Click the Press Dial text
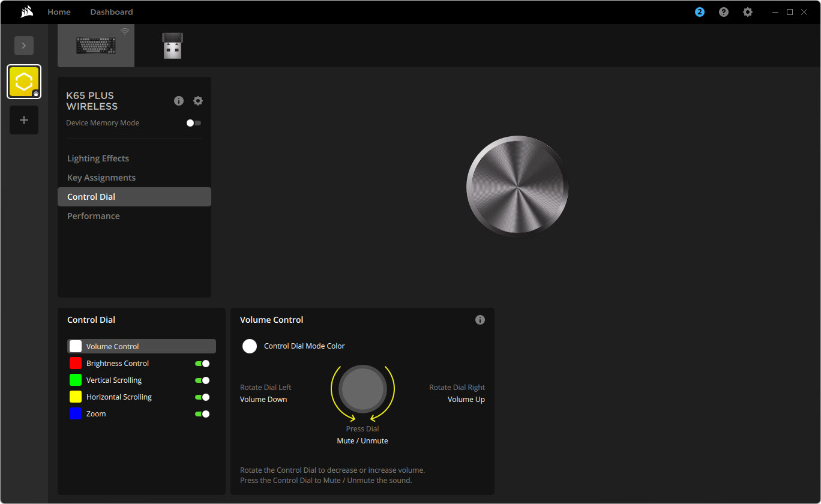Image resolution: width=821 pixels, height=504 pixels. (362, 429)
